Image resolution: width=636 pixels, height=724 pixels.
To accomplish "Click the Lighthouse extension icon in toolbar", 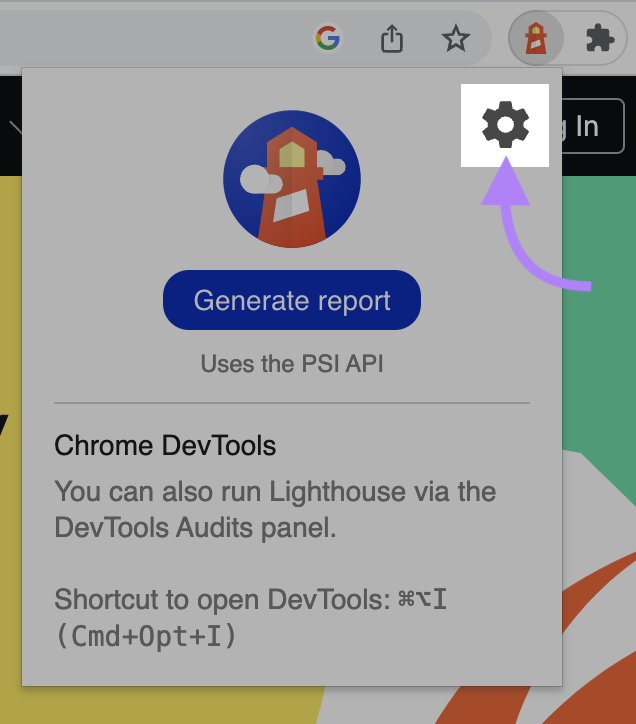I will pyautogui.click(x=537, y=39).
